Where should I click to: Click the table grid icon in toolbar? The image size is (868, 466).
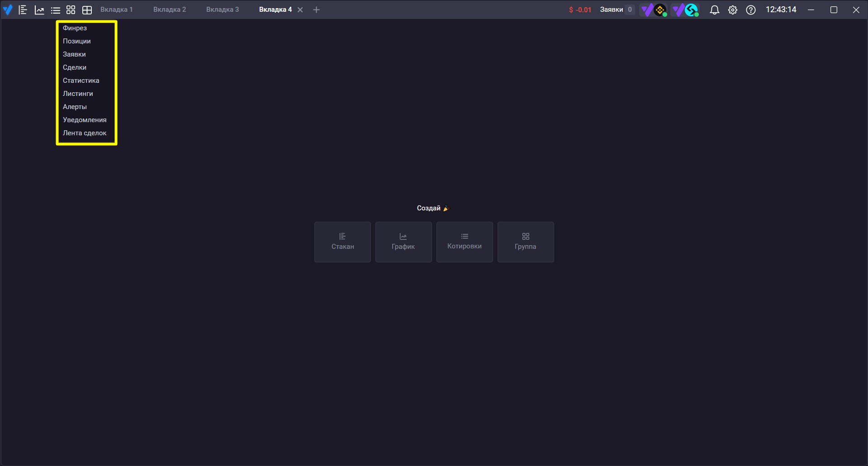tap(87, 10)
